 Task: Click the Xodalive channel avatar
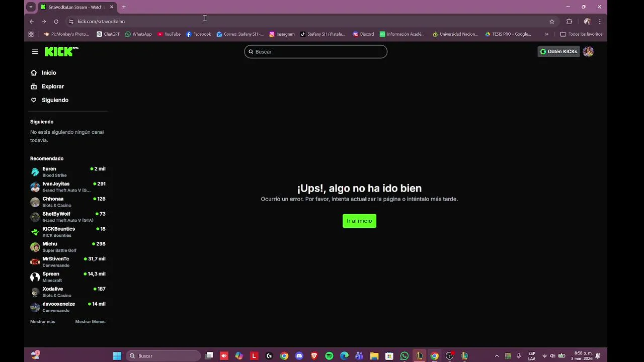pos(35,292)
